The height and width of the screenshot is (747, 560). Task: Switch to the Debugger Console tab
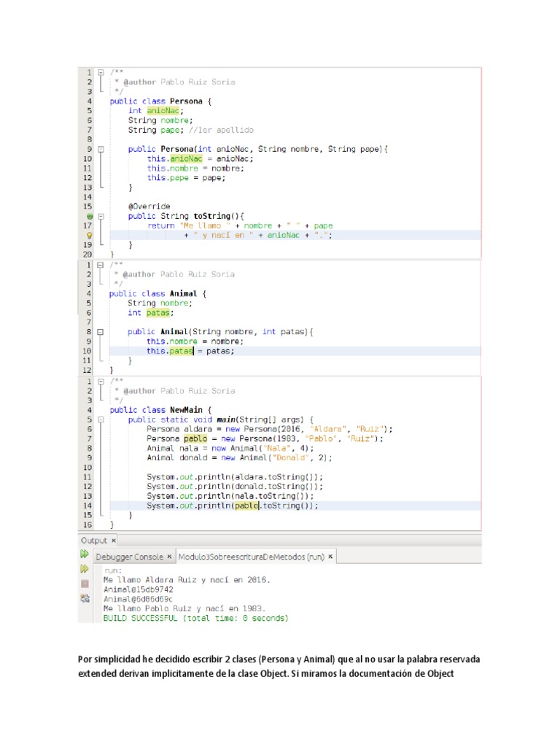129,557
